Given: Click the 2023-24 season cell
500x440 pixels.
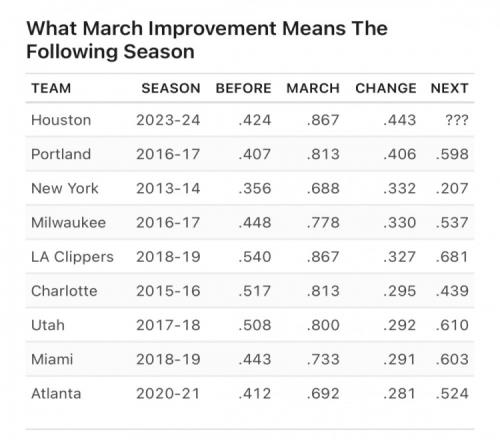Looking at the screenshot, I should coord(168,120).
